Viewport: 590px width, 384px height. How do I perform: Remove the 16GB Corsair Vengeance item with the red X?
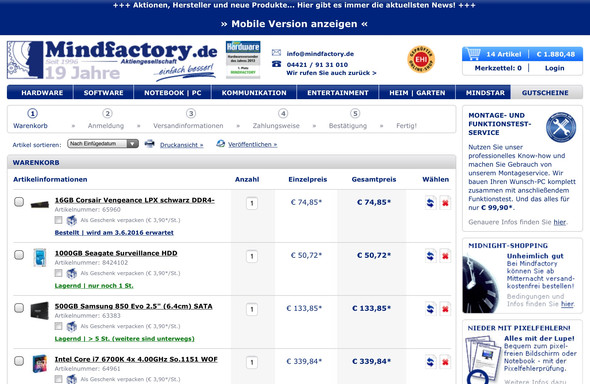pyautogui.click(x=445, y=203)
